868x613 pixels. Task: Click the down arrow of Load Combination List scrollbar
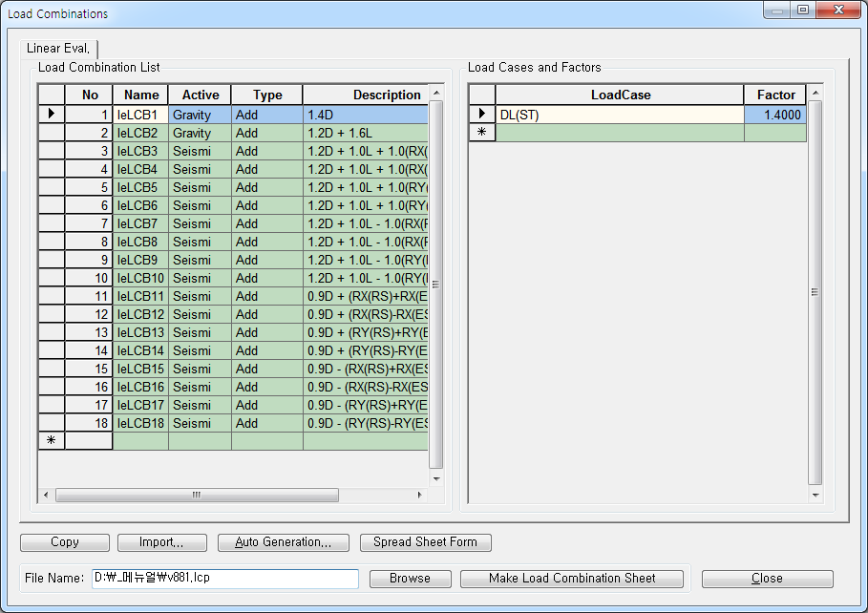pyautogui.click(x=436, y=479)
